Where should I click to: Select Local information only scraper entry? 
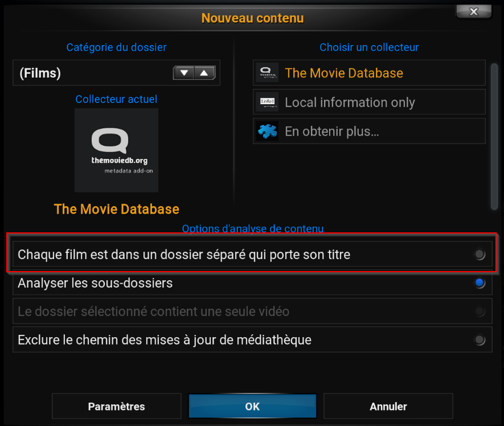click(369, 102)
